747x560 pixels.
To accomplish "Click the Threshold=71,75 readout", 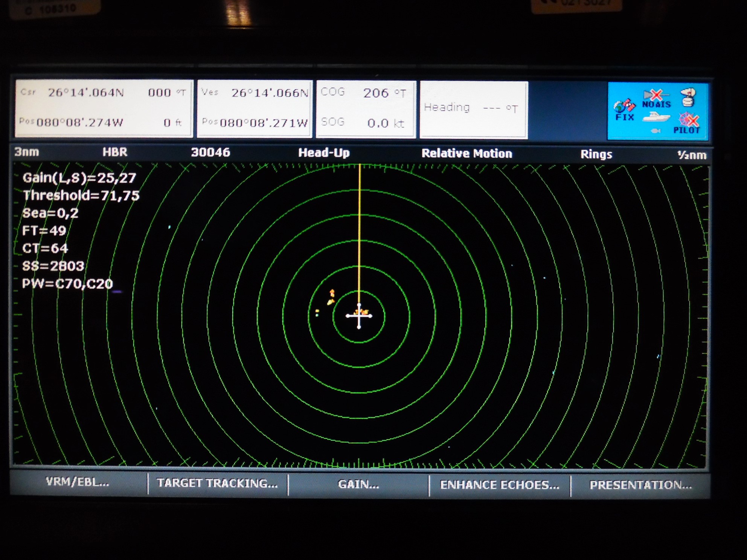I will pos(81,195).
